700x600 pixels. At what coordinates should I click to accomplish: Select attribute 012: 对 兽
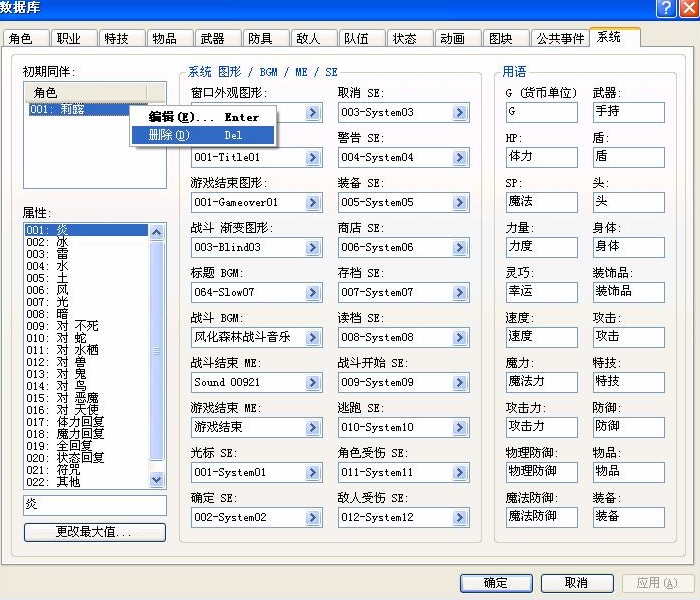(86, 362)
